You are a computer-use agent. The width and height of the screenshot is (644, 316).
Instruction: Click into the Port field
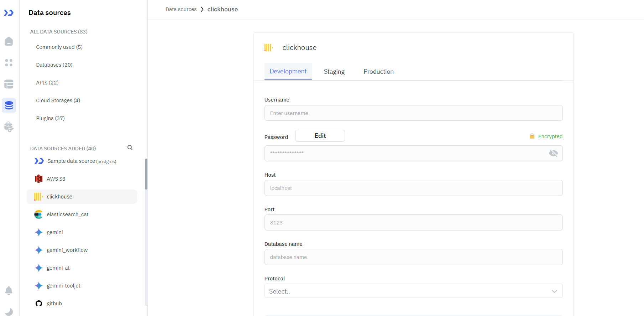click(413, 223)
